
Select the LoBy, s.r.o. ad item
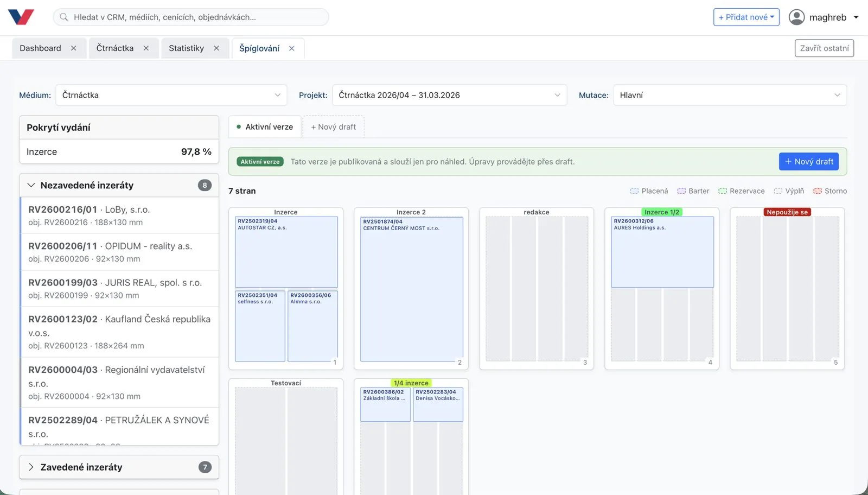pyautogui.click(x=119, y=215)
